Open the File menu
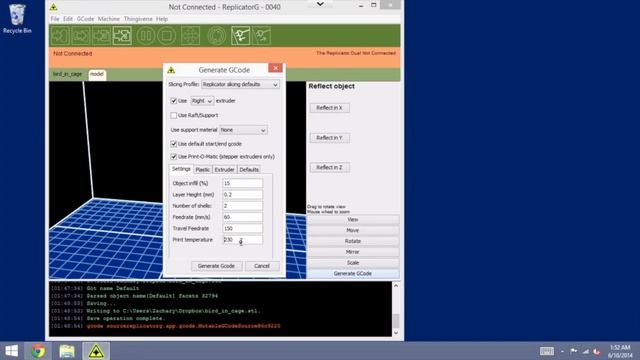This screenshot has height=360, width=640. 55,19
